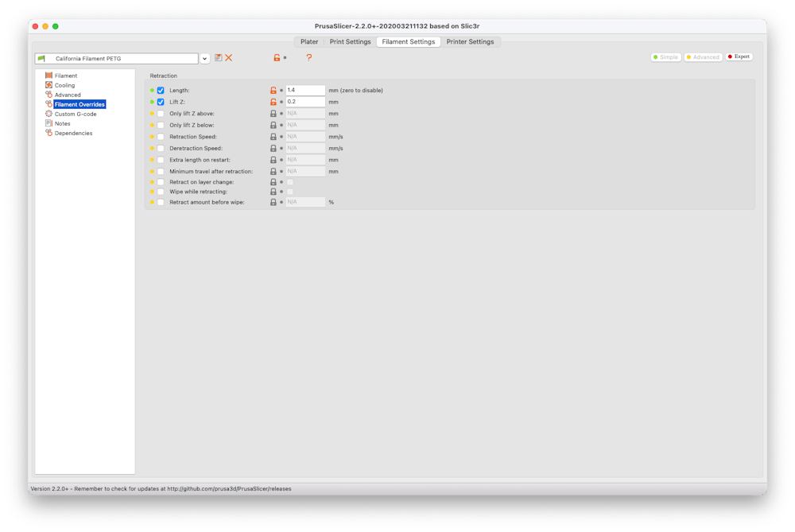Screen dimensions: 795x532
Task: Switch to Simple mode
Action: pyautogui.click(x=665, y=56)
